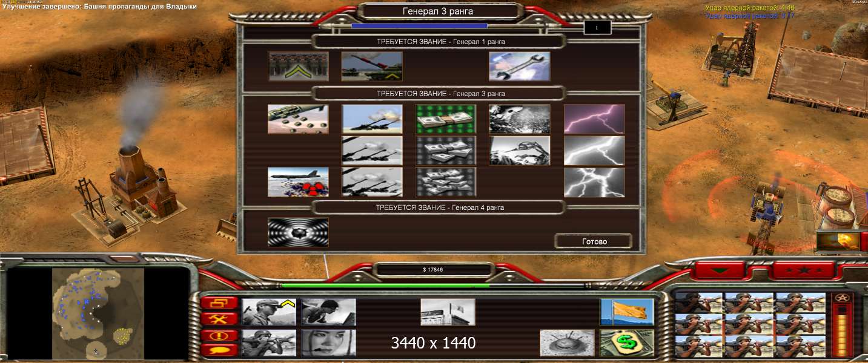Screen dimensions: 868x363
Task: Click the minimap radar display
Action: (98, 313)
